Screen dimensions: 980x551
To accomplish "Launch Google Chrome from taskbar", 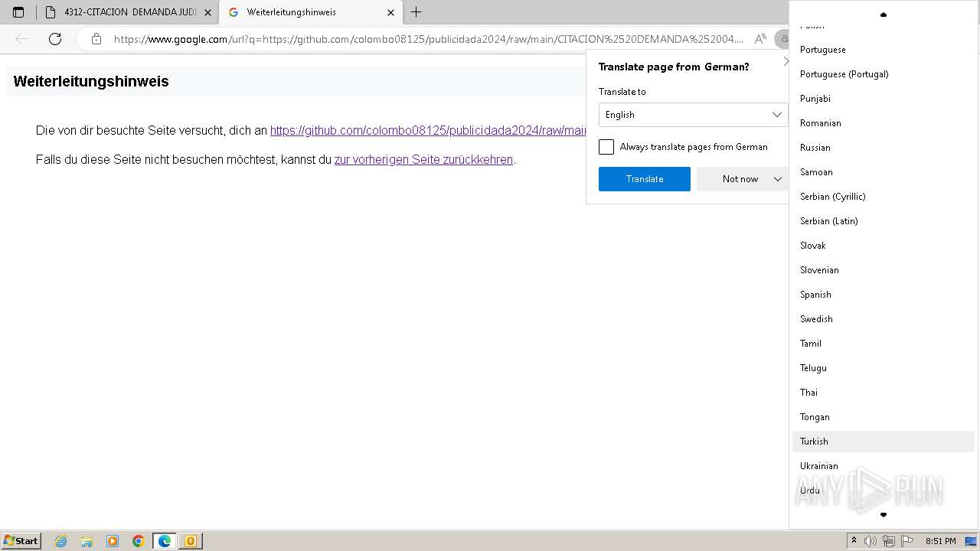I will 139,541.
